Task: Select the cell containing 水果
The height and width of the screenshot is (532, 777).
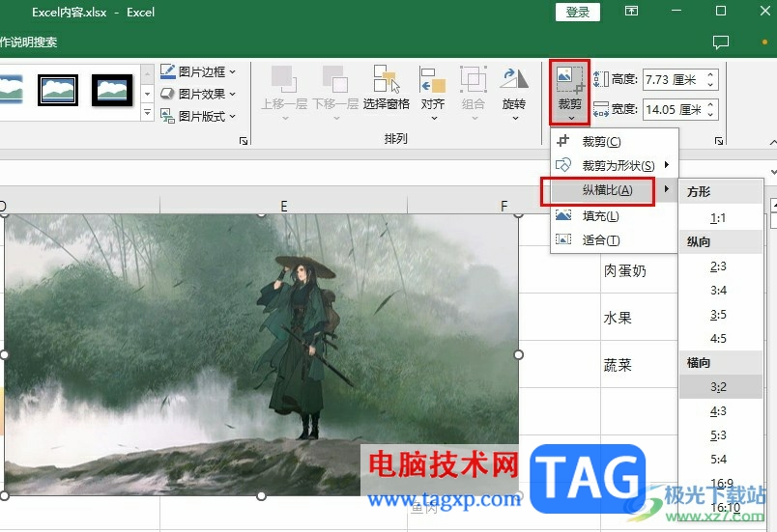Action: pos(639,318)
